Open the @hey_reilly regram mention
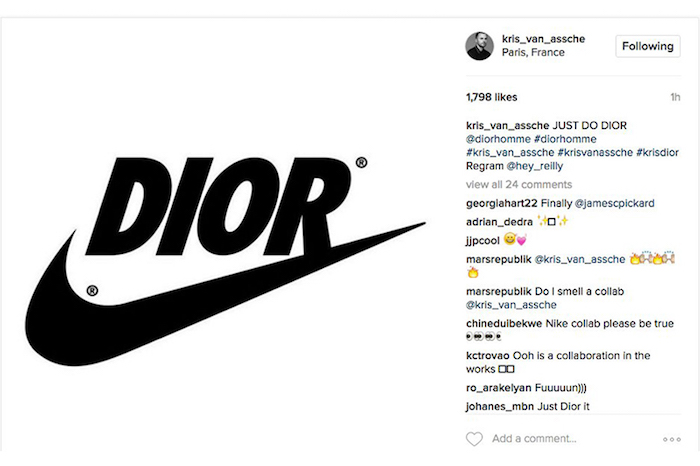 pyautogui.click(x=534, y=166)
